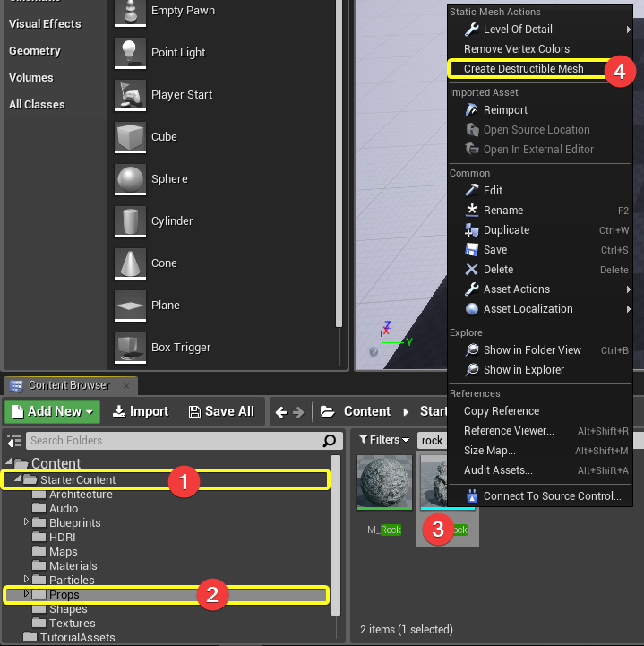Select the Player Start actor icon
This screenshot has width=644, height=646.
(131, 95)
